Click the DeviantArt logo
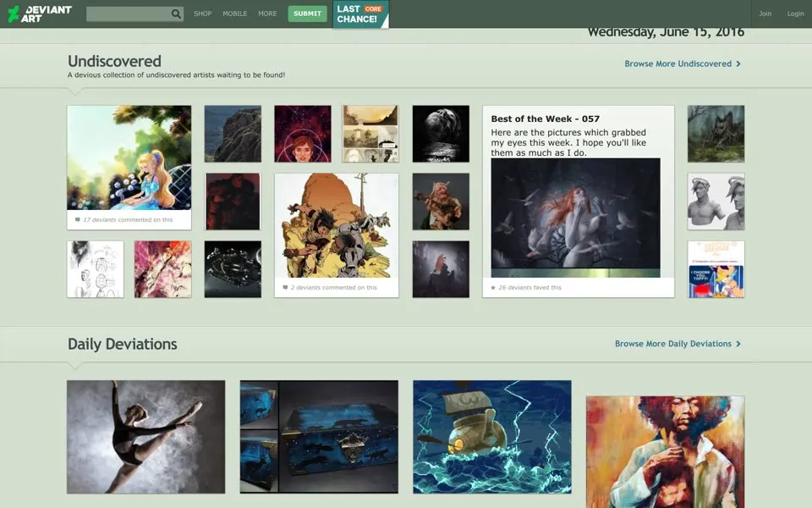Image resolution: width=812 pixels, height=508 pixels. point(40,14)
